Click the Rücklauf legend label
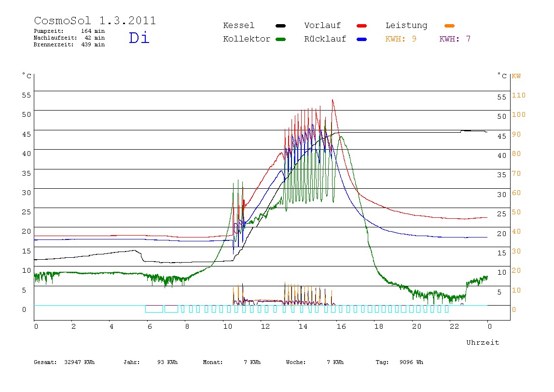554x392 pixels. (325, 39)
